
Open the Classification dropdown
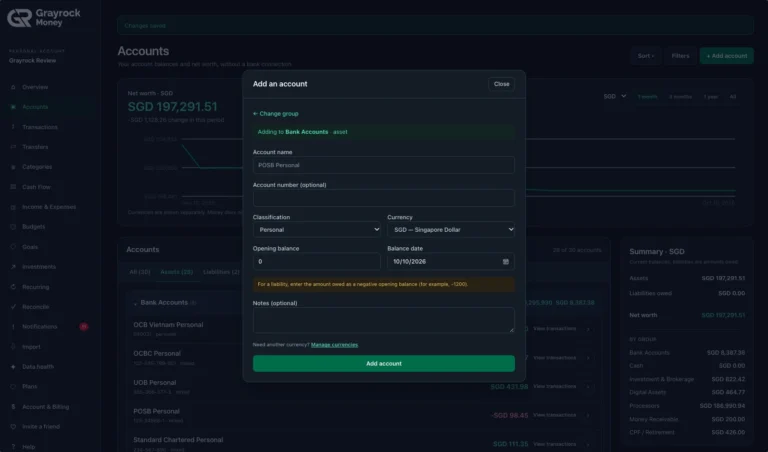point(317,230)
